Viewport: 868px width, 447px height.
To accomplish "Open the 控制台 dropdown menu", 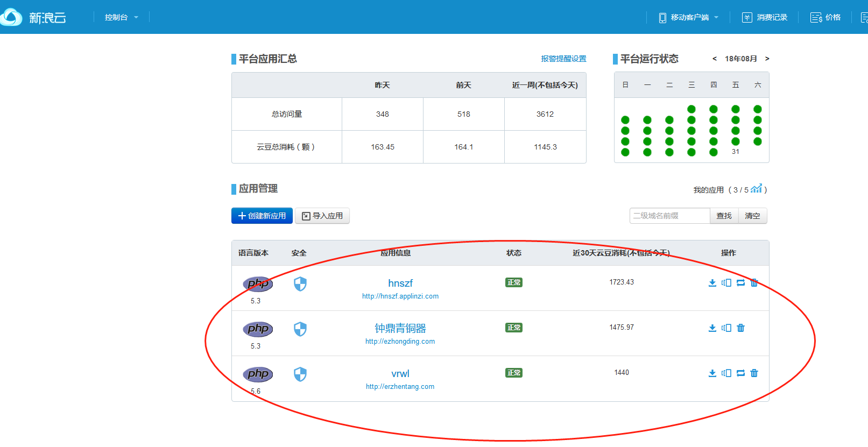I will pos(122,17).
